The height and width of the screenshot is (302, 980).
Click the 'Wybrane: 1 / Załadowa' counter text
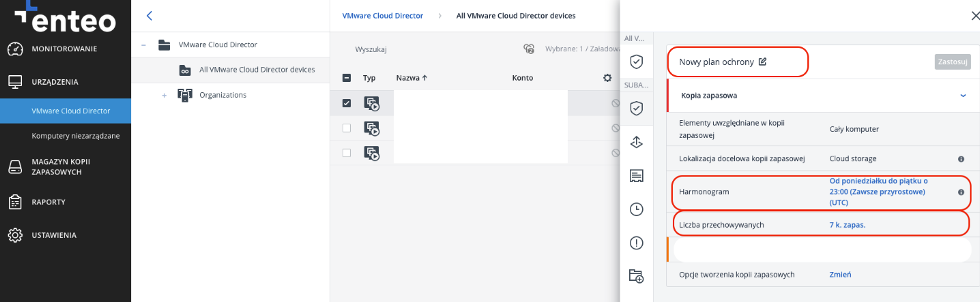point(581,49)
